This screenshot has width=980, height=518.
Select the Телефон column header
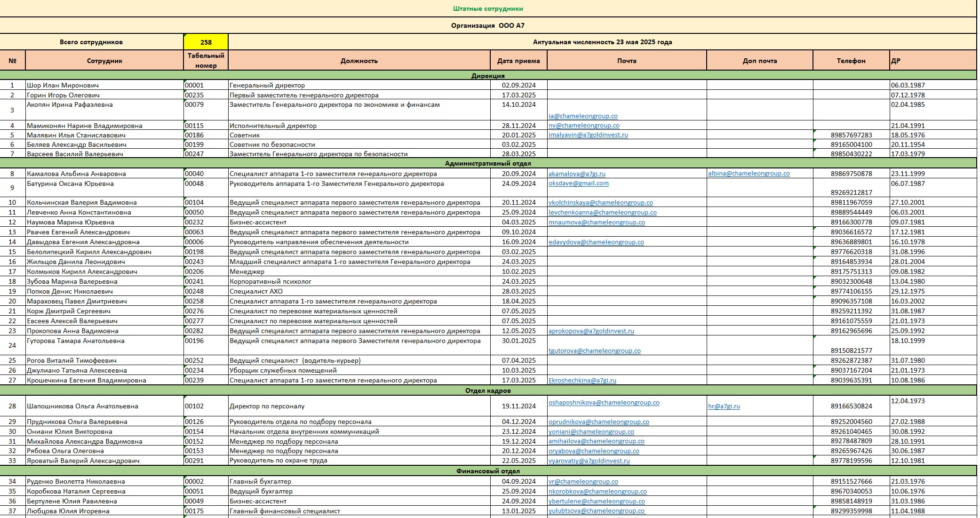[851, 61]
